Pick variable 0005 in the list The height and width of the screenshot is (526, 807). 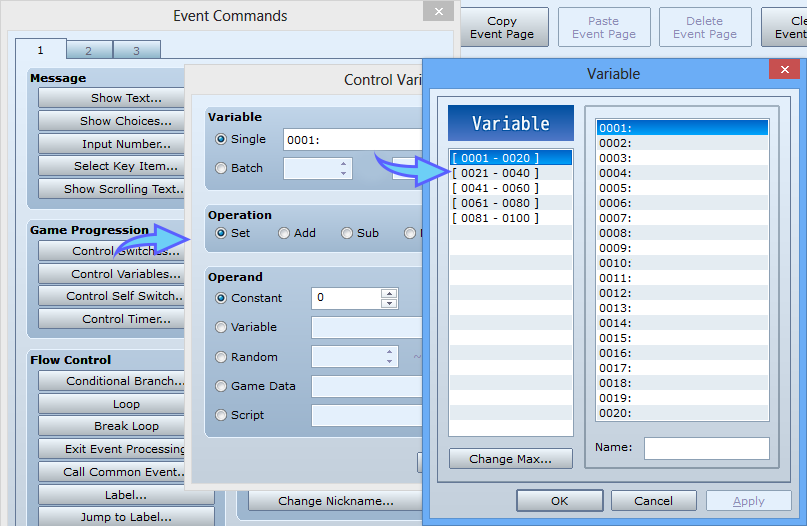[615, 188]
